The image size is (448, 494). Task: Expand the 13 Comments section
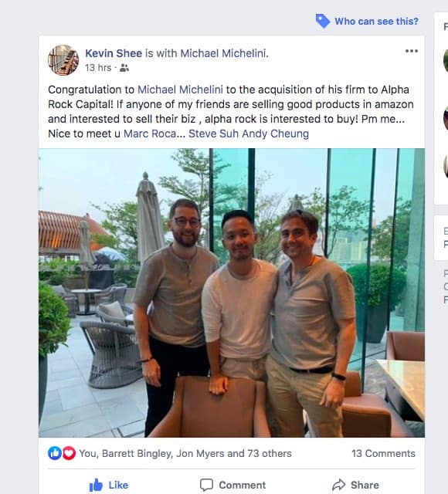pos(383,453)
